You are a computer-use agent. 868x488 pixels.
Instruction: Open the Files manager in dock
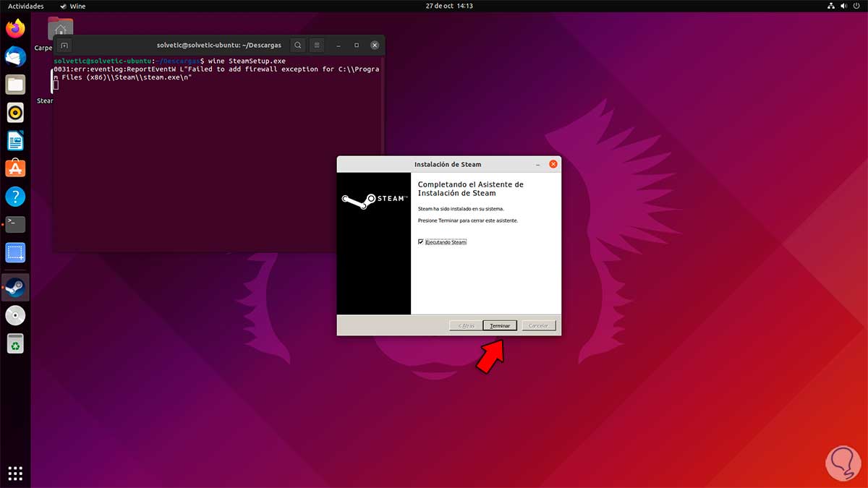pos(15,85)
